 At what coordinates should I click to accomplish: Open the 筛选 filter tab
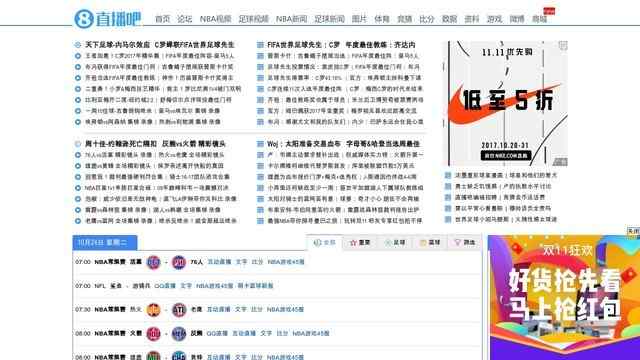tap(464, 242)
